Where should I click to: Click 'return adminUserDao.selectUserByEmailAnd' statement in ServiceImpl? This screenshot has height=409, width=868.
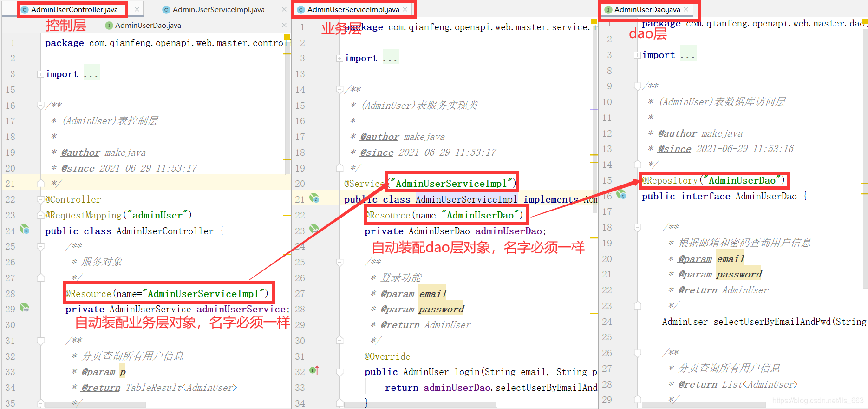tap(491, 388)
